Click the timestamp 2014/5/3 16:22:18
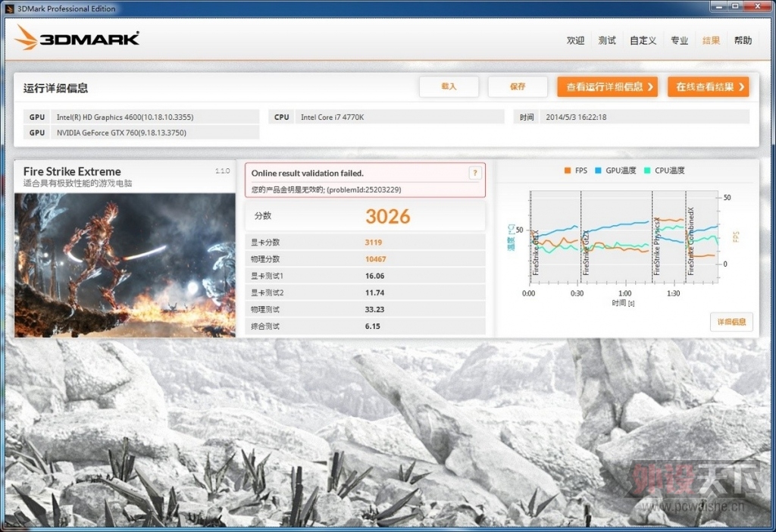Image resolution: width=776 pixels, height=532 pixels. (576, 117)
